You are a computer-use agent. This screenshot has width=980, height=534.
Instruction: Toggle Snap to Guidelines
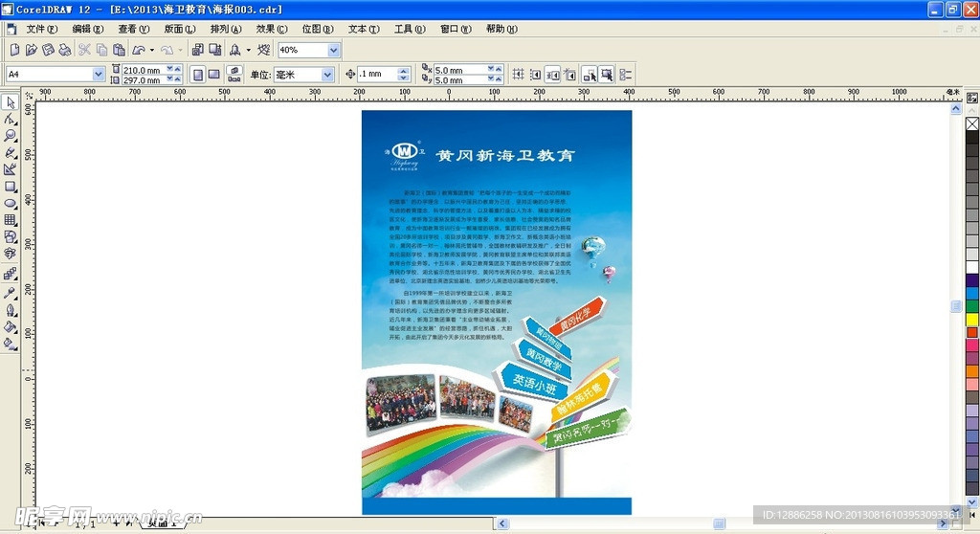pos(536,75)
